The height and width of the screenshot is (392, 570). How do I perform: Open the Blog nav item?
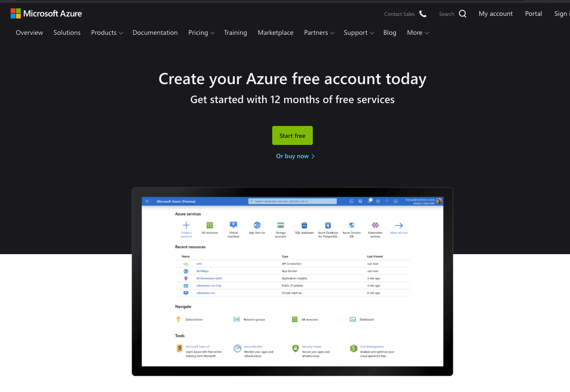pyautogui.click(x=390, y=33)
